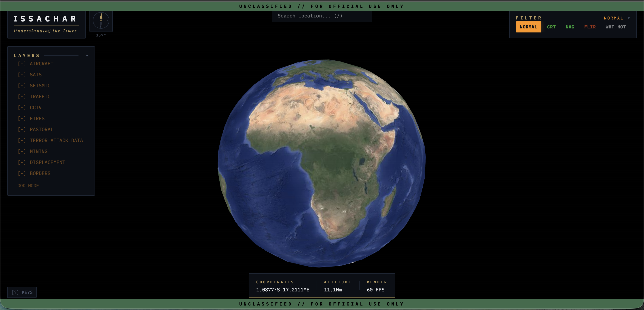Toggle the AIRCRAFT layer

click(x=36, y=64)
